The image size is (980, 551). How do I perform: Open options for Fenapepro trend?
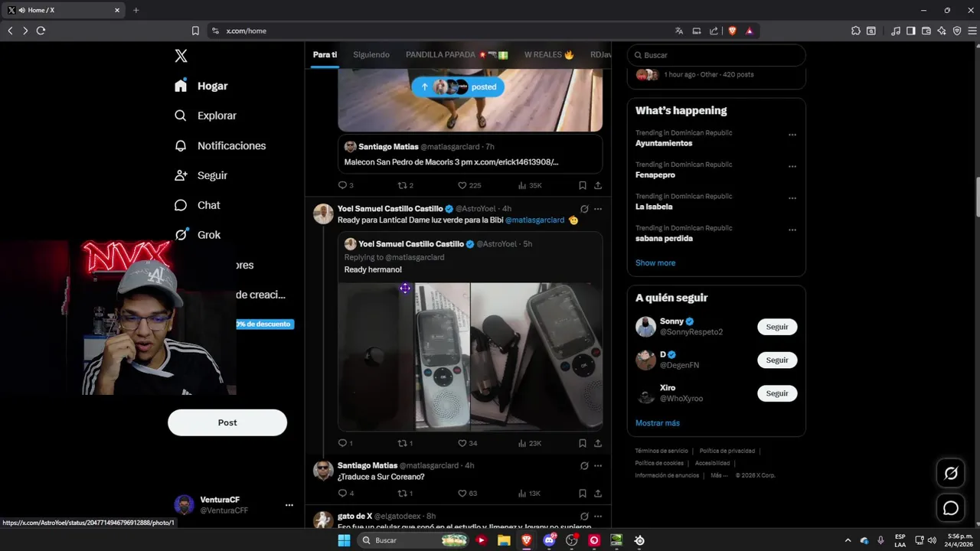click(792, 166)
